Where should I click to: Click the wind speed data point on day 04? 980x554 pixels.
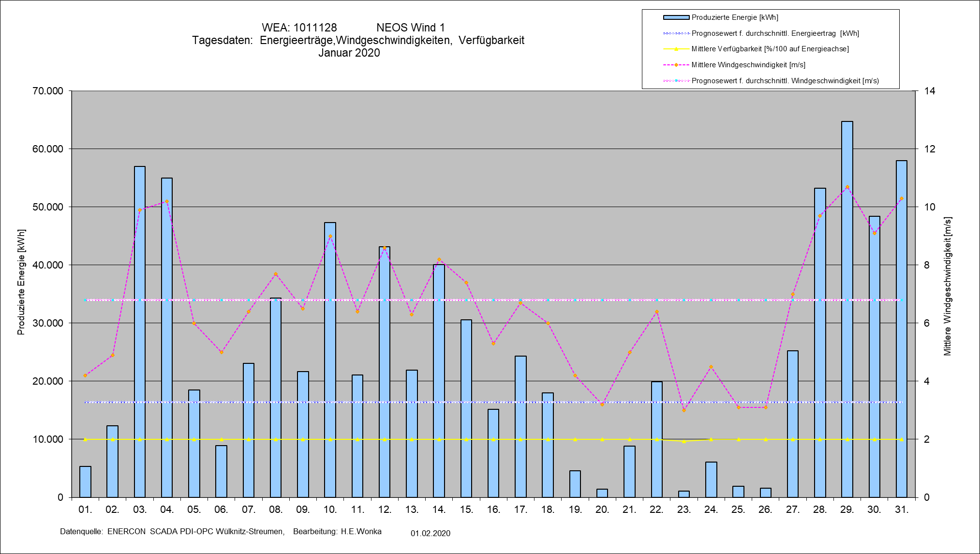pos(167,201)
